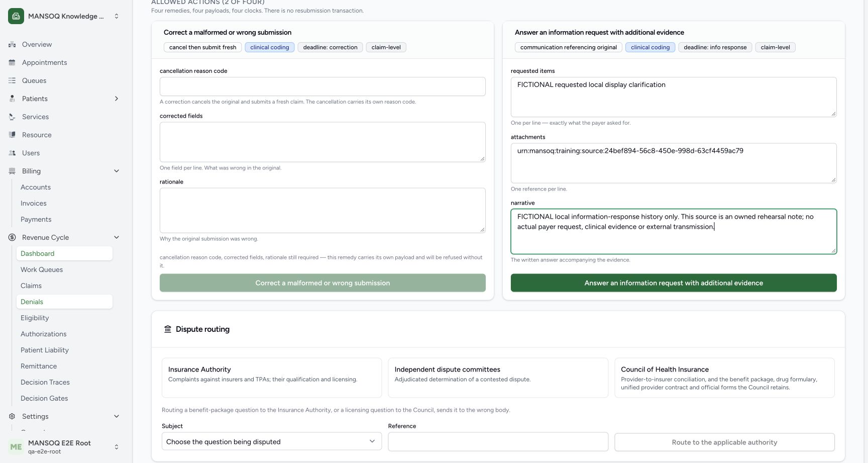Viewport: 868px width, 463px height.
Task: Open the workspace switcher chevrons beside MANSOQ Knowledge
Action: click(117, 16)
